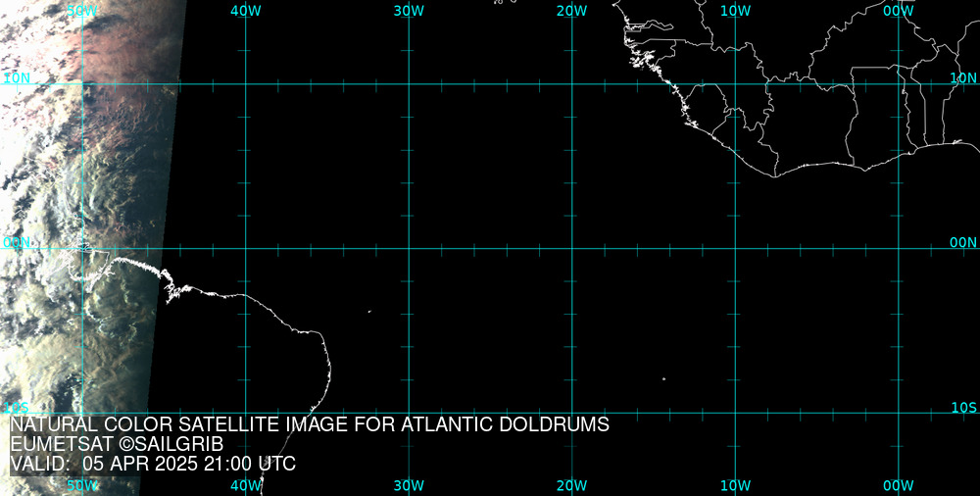Image resolution: width=980 pixels, height=496 pixels.
Task: Click the '10N' latitude label on the African side
Action: click(x=963, y=78)
